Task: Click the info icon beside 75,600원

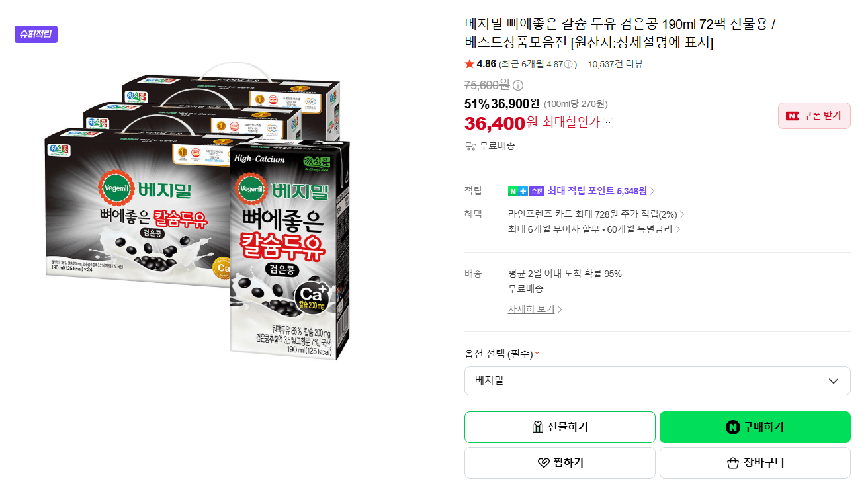Action: click(x=518, y=85)
